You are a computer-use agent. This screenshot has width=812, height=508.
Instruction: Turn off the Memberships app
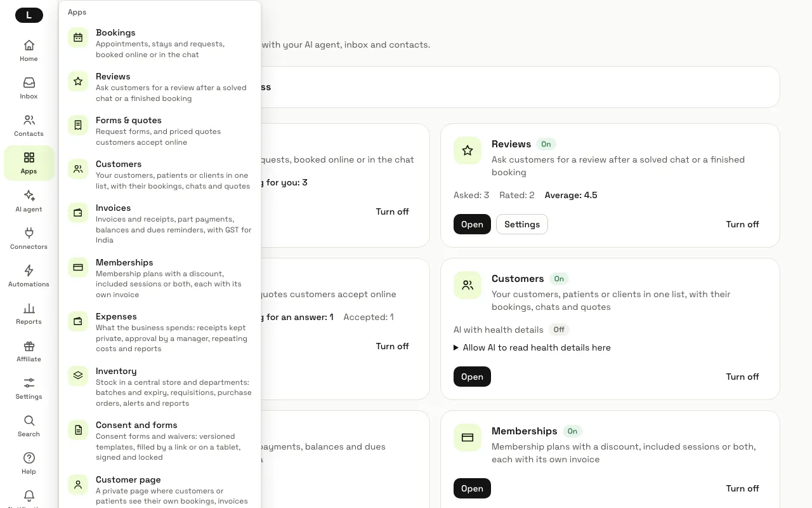tap(742, 488)
